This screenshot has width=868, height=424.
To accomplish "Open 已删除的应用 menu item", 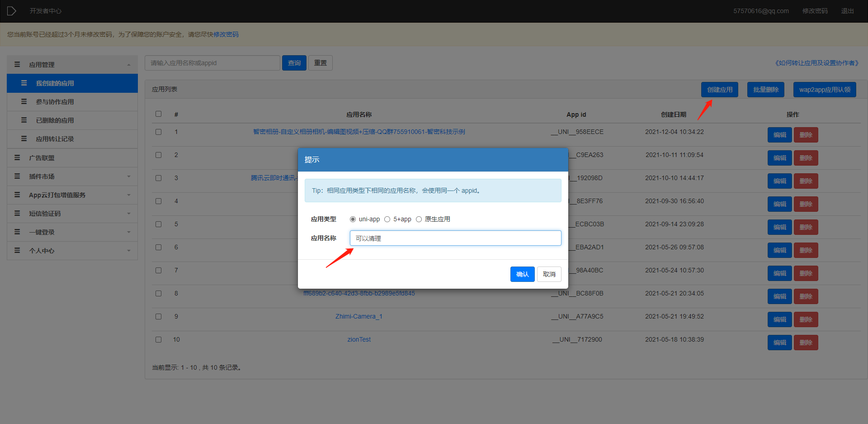I will click(x=72, y=120).
